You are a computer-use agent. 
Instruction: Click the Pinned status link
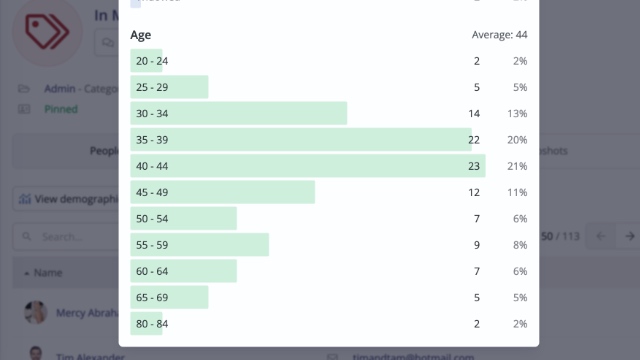click(x=61, y=109)
